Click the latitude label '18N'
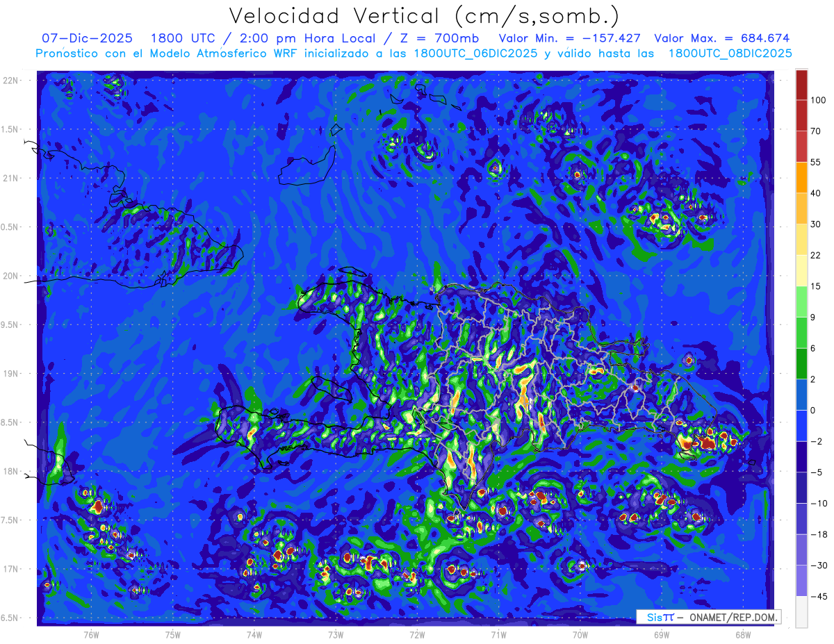The image size is (834, 644). point(10,471)
